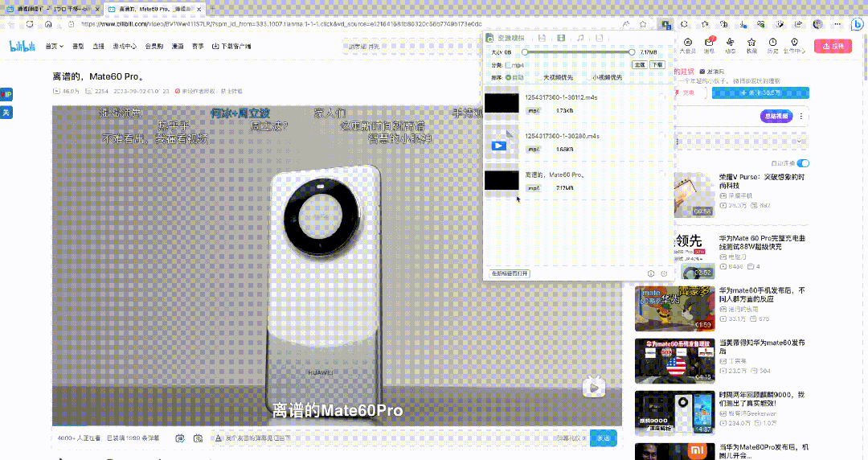868x460 pixels.
Task: Open the 大会员 header icon
Action: (687, 46)
